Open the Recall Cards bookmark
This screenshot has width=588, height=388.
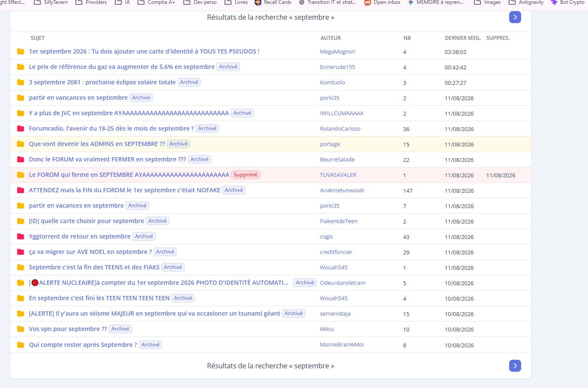click(x=273, y=2)
